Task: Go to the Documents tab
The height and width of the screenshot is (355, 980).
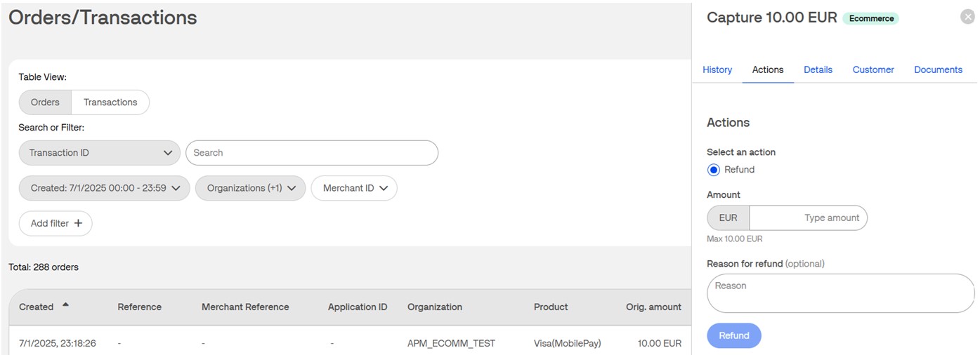Action: (x=938, y=69)
